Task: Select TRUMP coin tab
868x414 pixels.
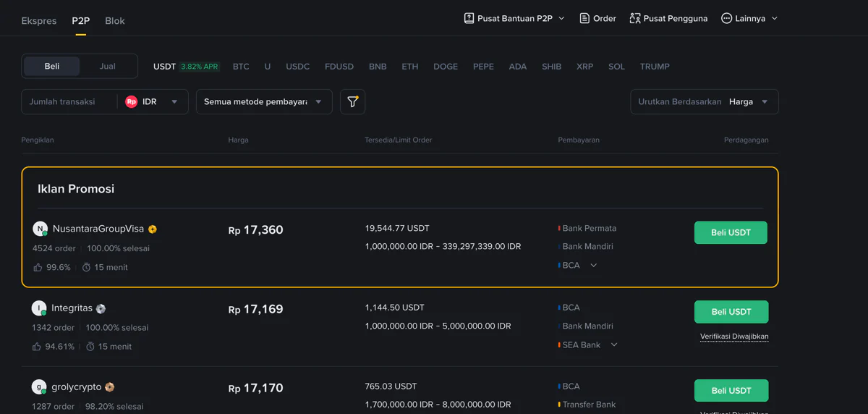Action: tap(655, 67)
